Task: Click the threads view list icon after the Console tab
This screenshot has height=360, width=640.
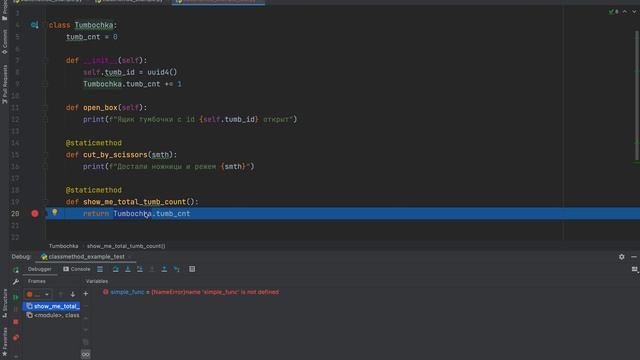Action: (100, 269)
